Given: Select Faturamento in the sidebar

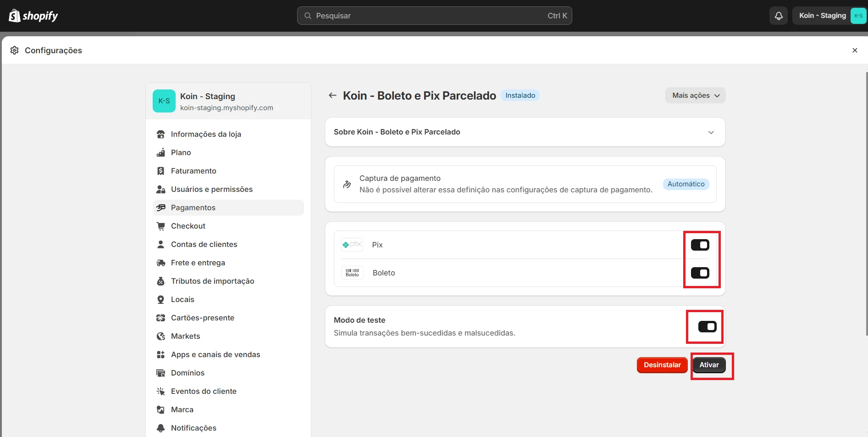Looking at the screenshot, I should 228,171.
